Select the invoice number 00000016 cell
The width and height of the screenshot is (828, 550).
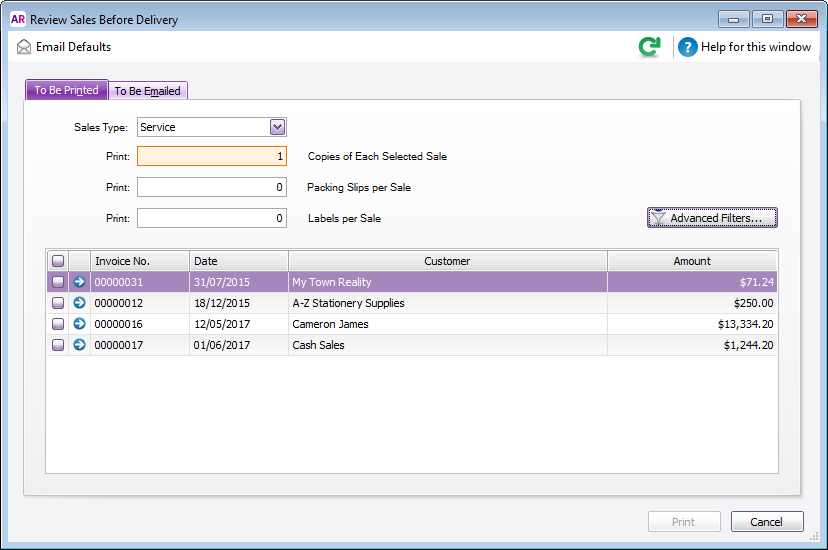(x=140, y=324)
